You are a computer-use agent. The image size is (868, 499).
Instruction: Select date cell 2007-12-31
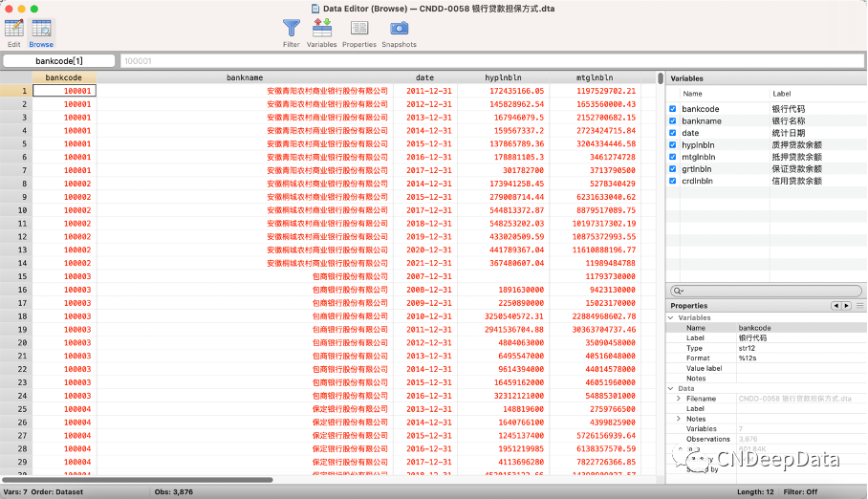425,276
